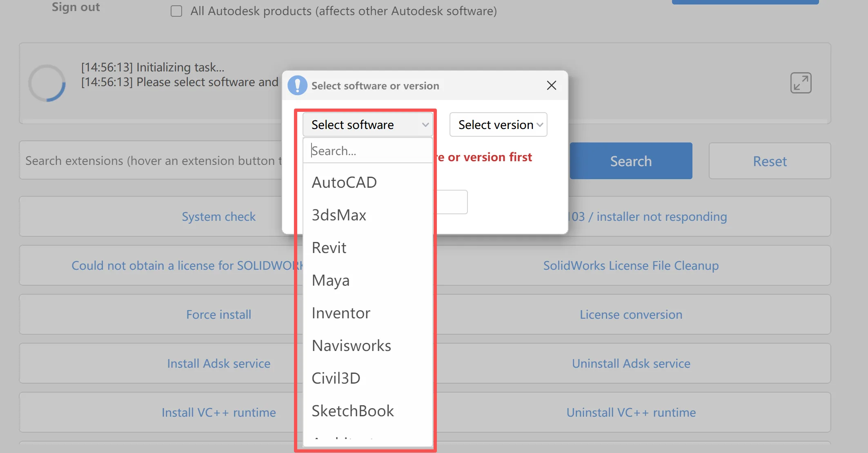Run Uninstall VC++ runtime
Image resolution: width=868 pixels, height=453 pixels.
tap(631, 413)
